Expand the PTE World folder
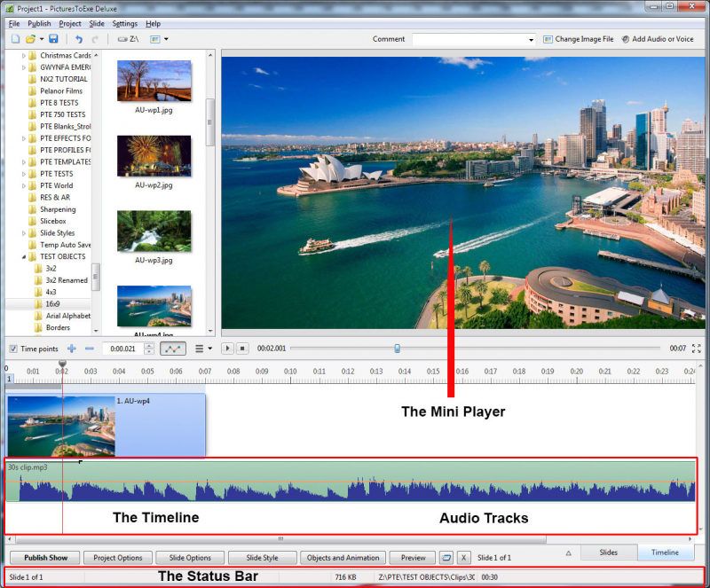Image resolution: width=710 pixels, height=588 pixels. [x=24, y=185]
